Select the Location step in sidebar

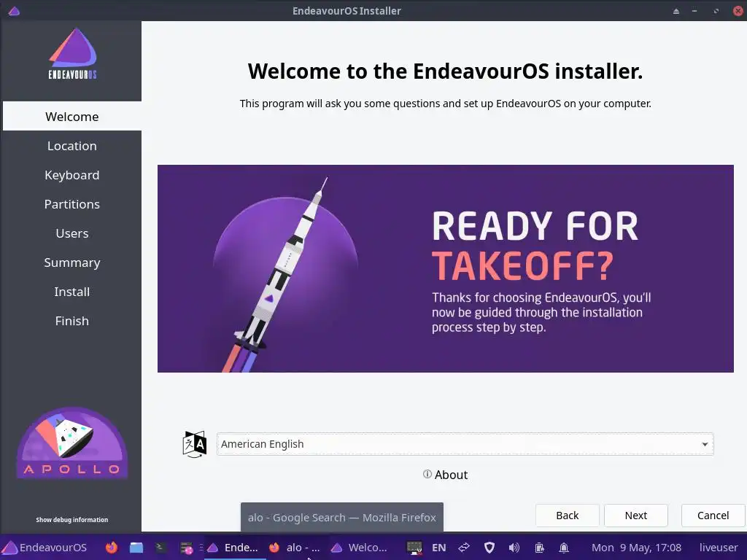(72, 146)
